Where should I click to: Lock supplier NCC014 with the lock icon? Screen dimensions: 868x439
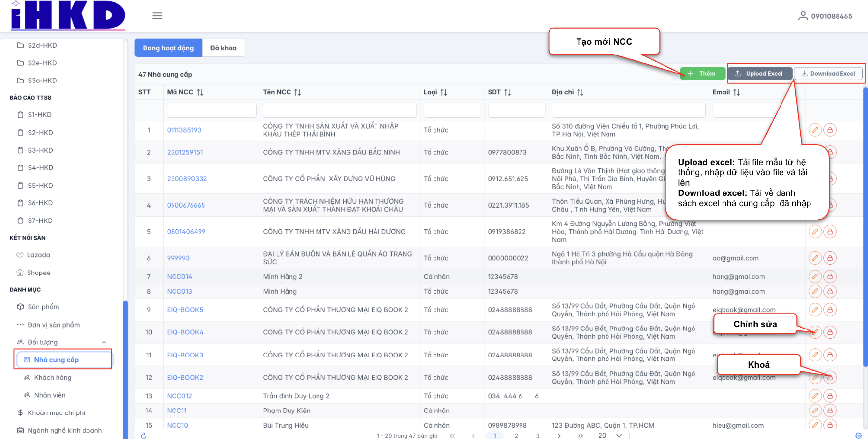tap(830, 277)
